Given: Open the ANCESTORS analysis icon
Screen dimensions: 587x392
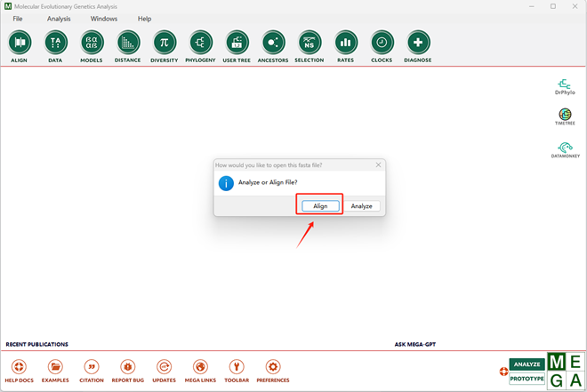Looking at the screenshot, I should point(273,43).
